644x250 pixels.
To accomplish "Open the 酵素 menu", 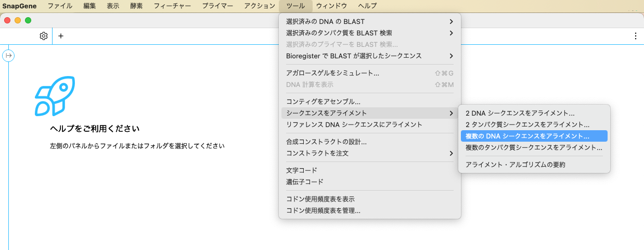I will 136,6.
